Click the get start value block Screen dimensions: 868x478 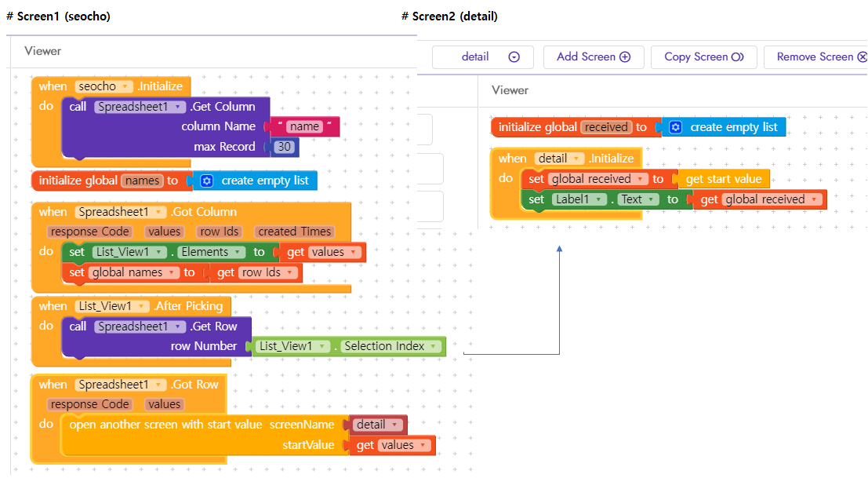[x=724, y=180]
